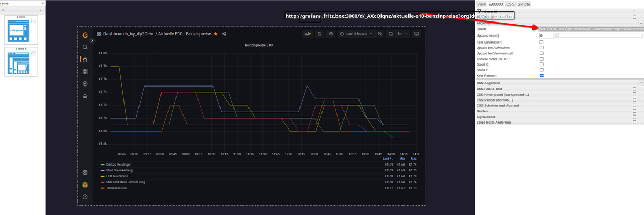Open the Help question mark icon
Viewport: 644px width, 215px height.
click(85, 197)
